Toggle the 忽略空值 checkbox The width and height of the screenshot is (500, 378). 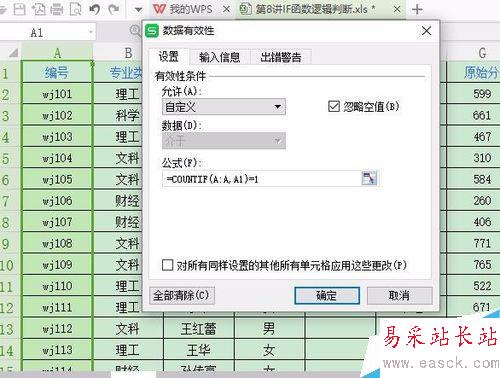pyautogui.click(x=334, y=107)
